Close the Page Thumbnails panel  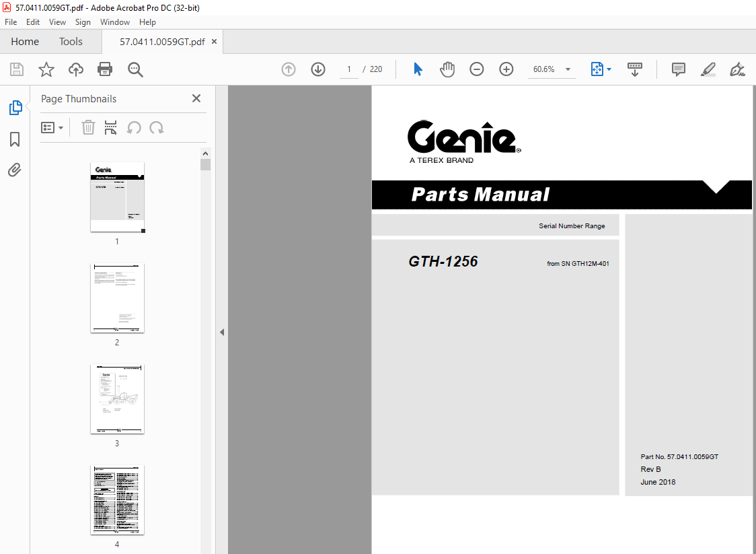pyautogui.click(x=196, y=98)
